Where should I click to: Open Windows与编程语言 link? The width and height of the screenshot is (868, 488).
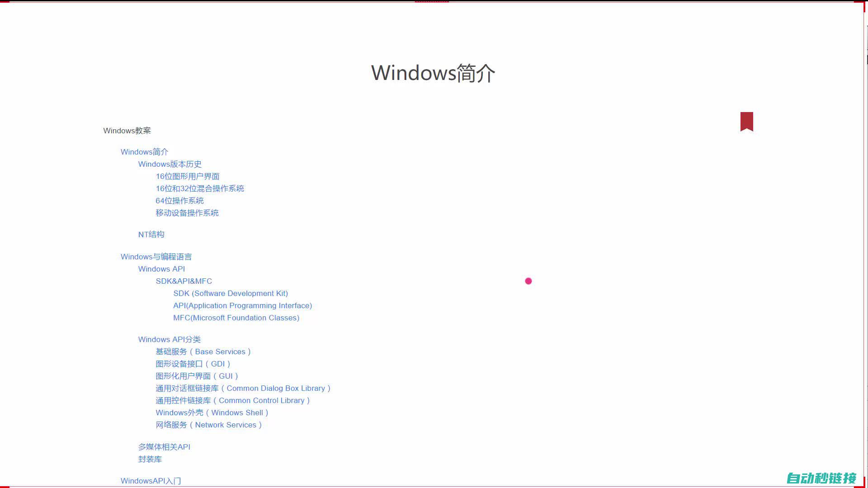(156, 257)
